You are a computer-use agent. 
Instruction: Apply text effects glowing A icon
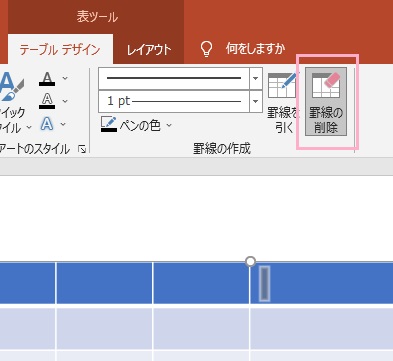click(47, 124)
